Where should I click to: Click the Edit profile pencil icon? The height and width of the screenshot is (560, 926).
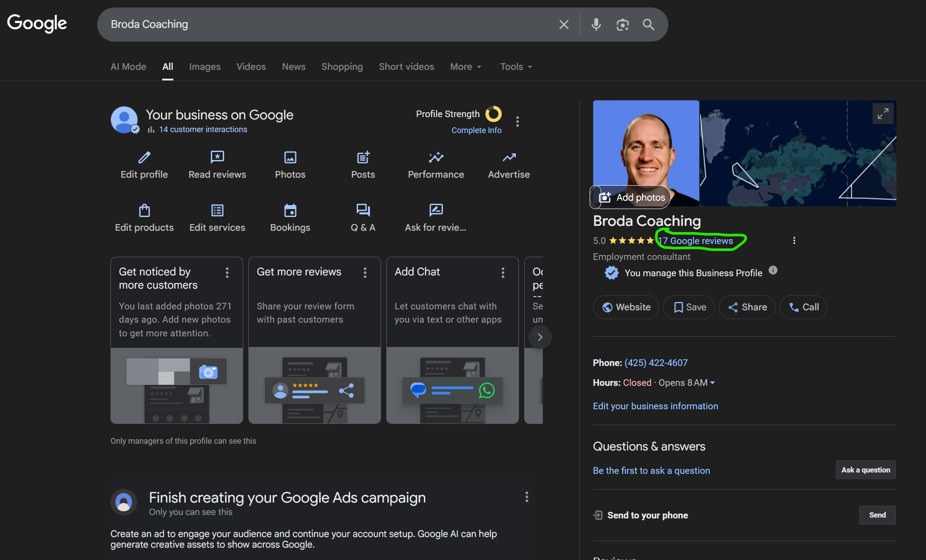pyautogui.click(x=144, y=157)
